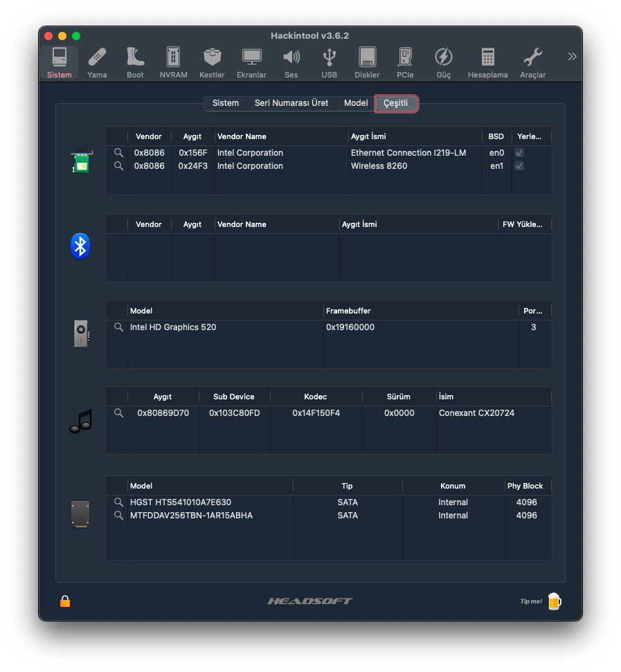The width and height of the screenshot is (621, 672).
Task: Click magnifier next to Intel HD Graphics 520
Action: (x=118, y=327)
